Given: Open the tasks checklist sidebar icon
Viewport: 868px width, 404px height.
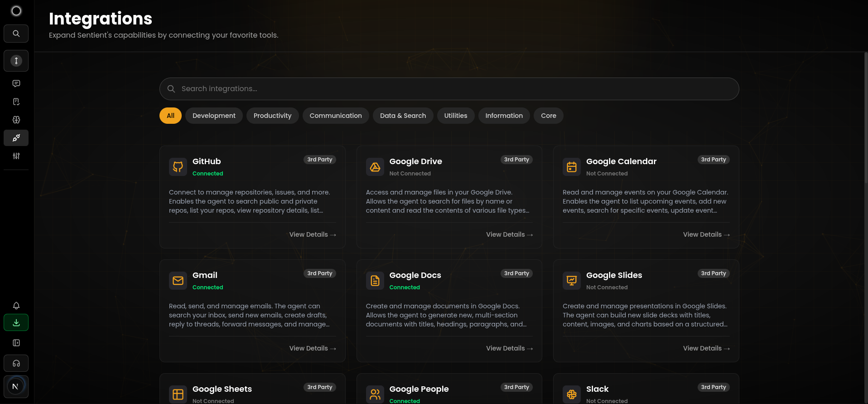Looking at the screenshot, I should coord(16,102).
